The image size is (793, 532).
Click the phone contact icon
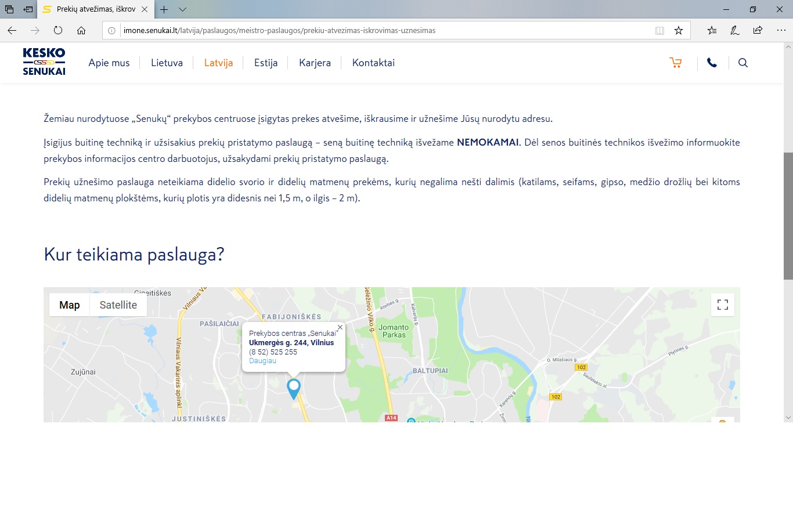(x=712, y=63)
